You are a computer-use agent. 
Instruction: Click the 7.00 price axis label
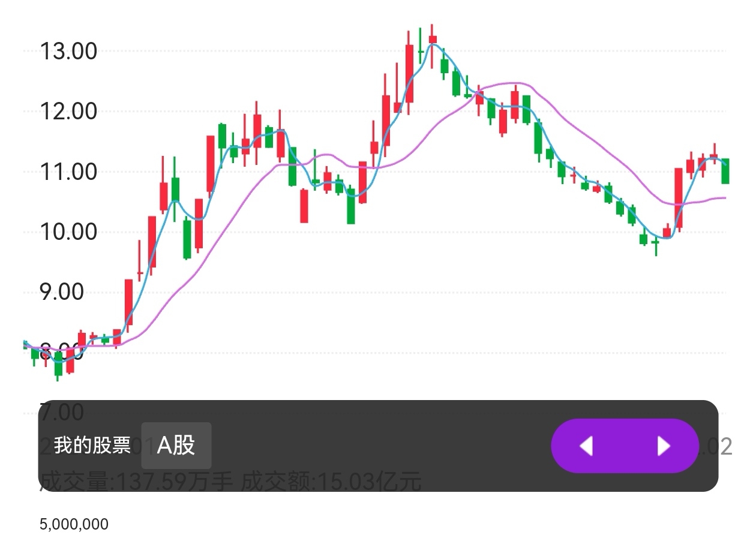coord(62,413)
